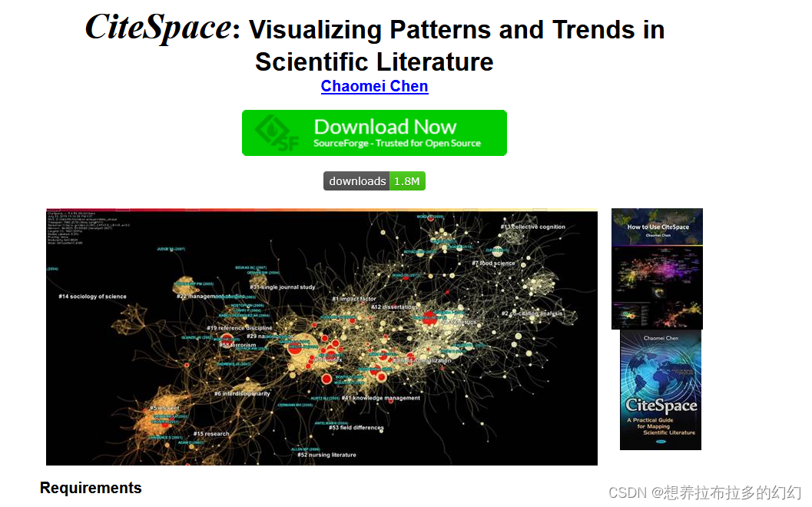This screenshot has width=812, height=507.
Task: Click the '#6 interdisciplinarity' cluster label
Action: (x=242, y=393)
